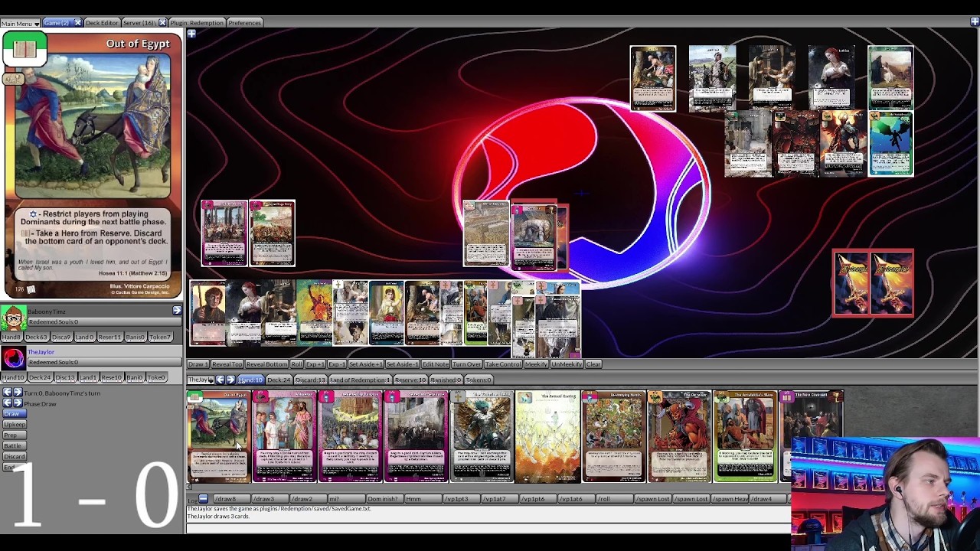Screen dimensions: 980x551
Task: Open the Preferences tab
Action: click(x=244, y=23)
